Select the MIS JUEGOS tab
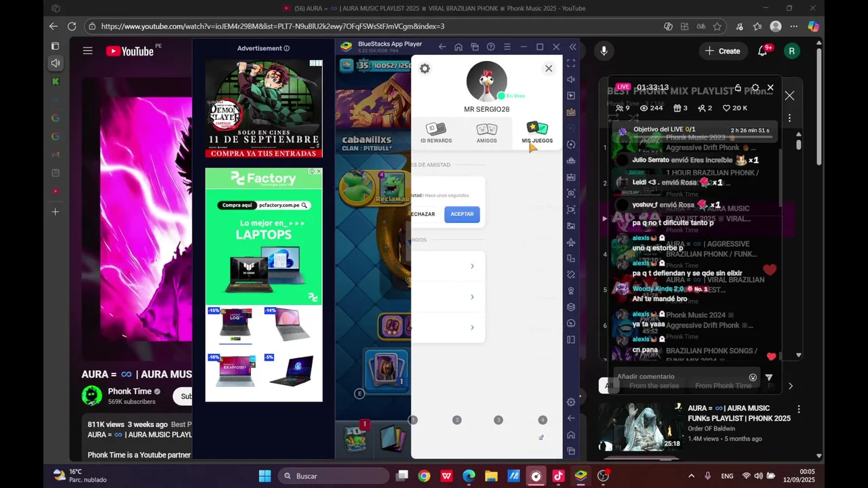The width and height of the screenshot is (868, 488). click(537, 133)
